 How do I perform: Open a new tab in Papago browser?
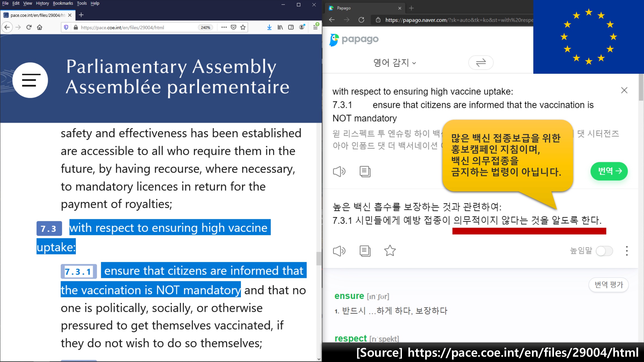[x=411, y=8]
